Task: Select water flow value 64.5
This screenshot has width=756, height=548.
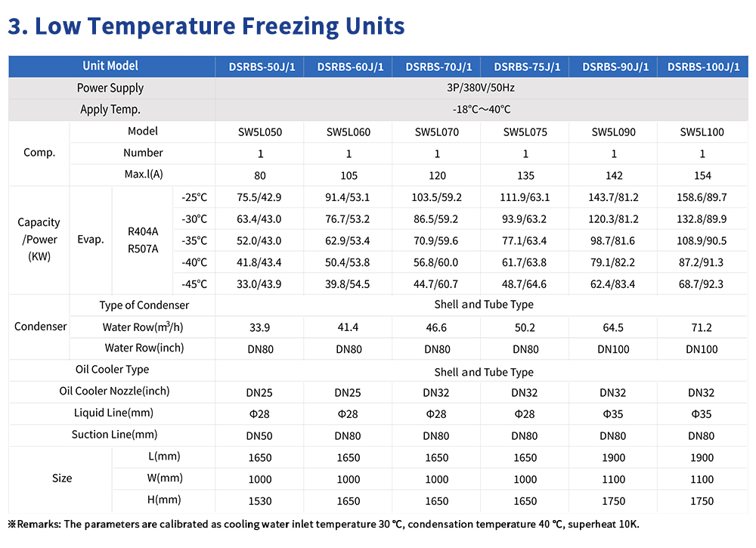Action: coord(613,328)
